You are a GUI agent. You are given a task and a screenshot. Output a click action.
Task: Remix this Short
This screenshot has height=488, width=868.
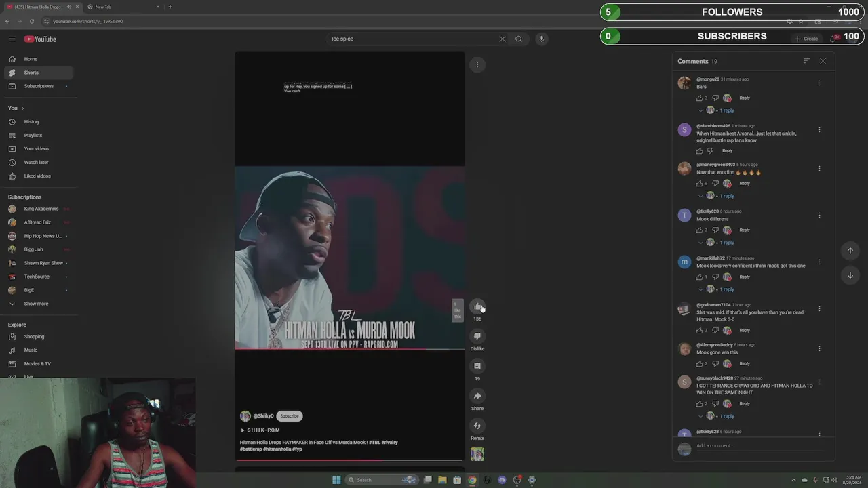pos(477,426)
